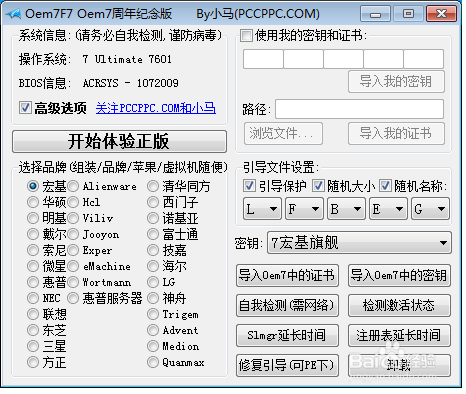Image resolution: width=466 pixels, height=394 pixels.
Task: Click the disabled 浏览文件... button
Action: coord(283,133)
